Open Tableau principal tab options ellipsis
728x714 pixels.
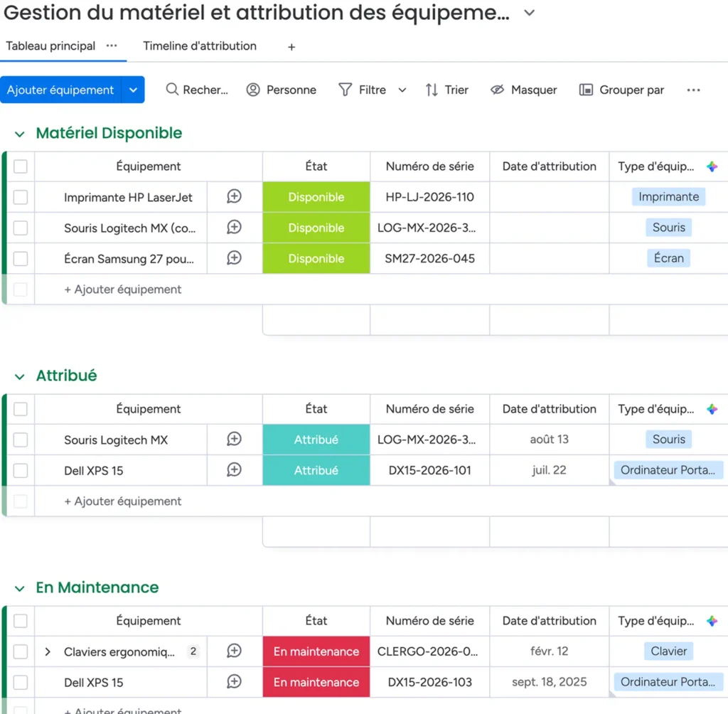point(112,46)
